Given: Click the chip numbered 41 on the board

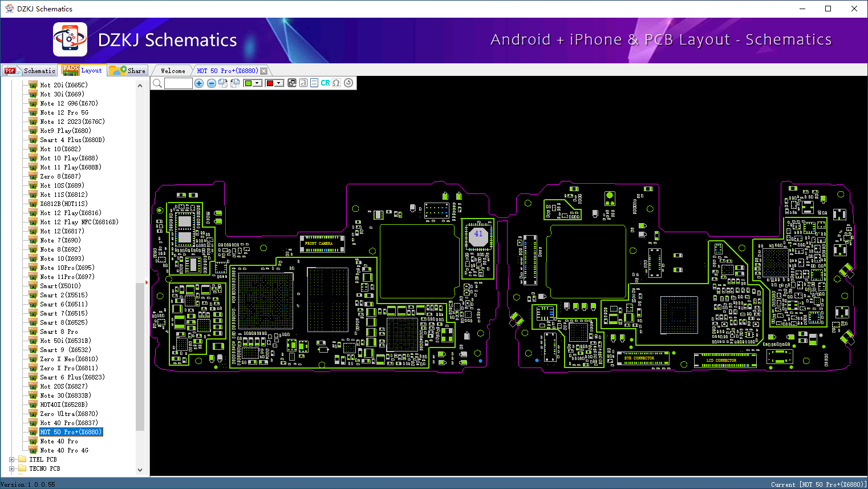Looking at the screenshot, I should pyautogui.click(x=478, y=237).
